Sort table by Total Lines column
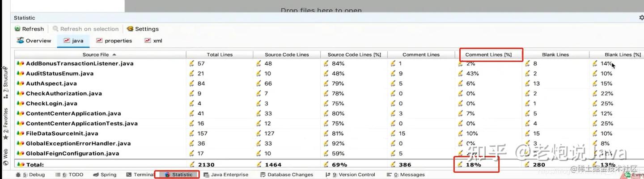Image resolution: width=644 pixels, height=179 pixels. [x=220, y=54]
